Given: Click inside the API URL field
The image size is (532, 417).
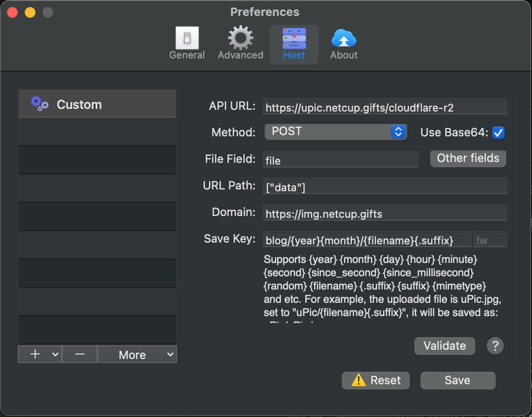Looking at the screenshot, I should 385,106.
